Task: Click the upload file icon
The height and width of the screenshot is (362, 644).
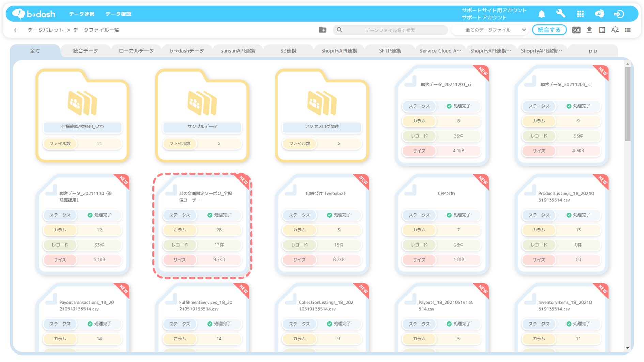Action: coord(589,30)
